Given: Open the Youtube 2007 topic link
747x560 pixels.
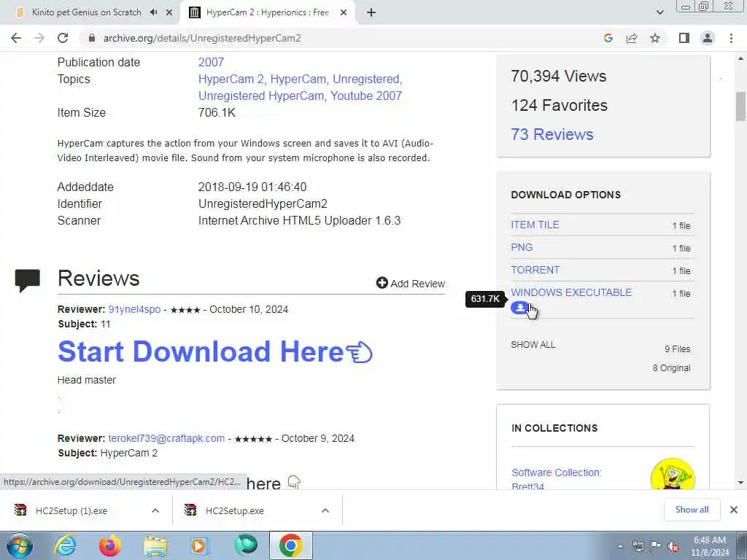Looking at the screenshot, I should (366, 96).
